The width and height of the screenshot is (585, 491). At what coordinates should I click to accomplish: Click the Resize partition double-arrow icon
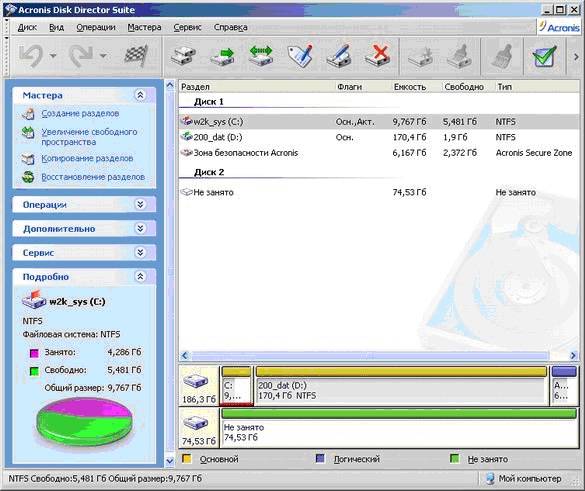[261, 56]
